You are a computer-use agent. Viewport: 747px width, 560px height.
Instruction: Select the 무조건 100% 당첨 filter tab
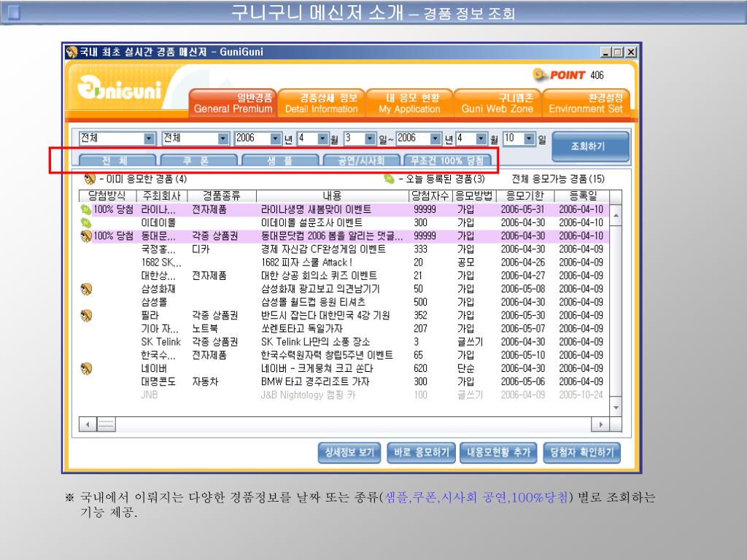coord(447,160)
